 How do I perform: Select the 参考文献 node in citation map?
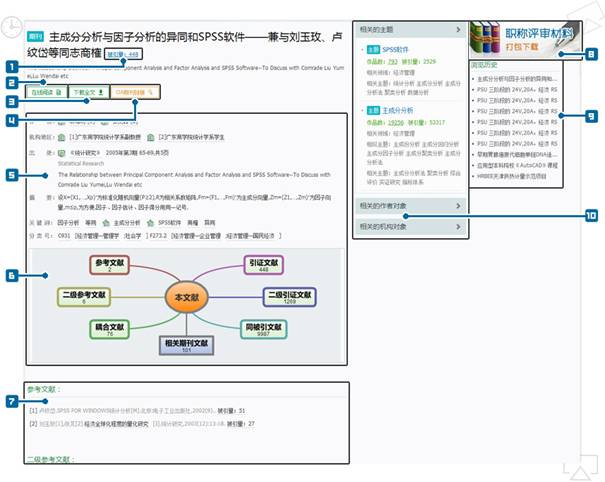click(x=109, y=265)
